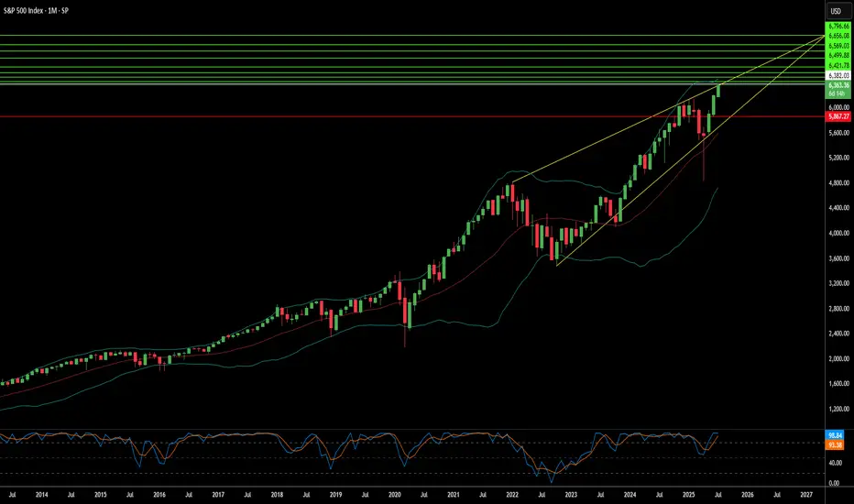
Task: Select the 6,421.78 green price label
Action: (838, 65)
